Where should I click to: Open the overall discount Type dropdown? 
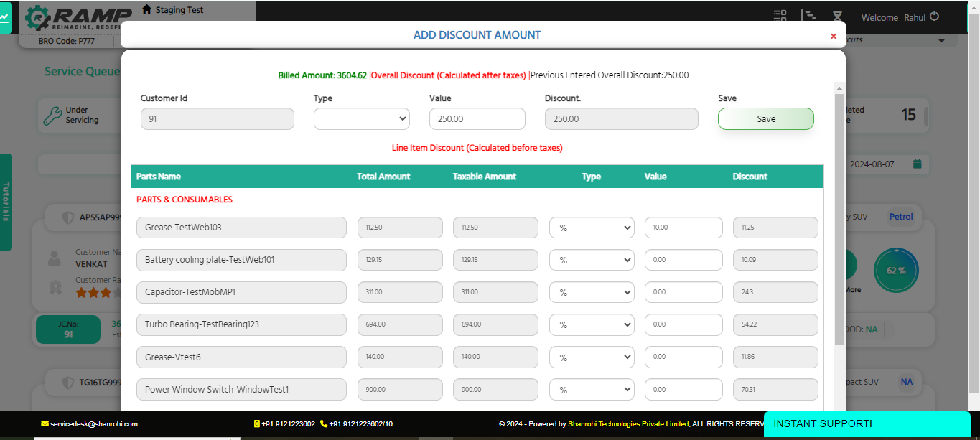[x=361, y=119]
